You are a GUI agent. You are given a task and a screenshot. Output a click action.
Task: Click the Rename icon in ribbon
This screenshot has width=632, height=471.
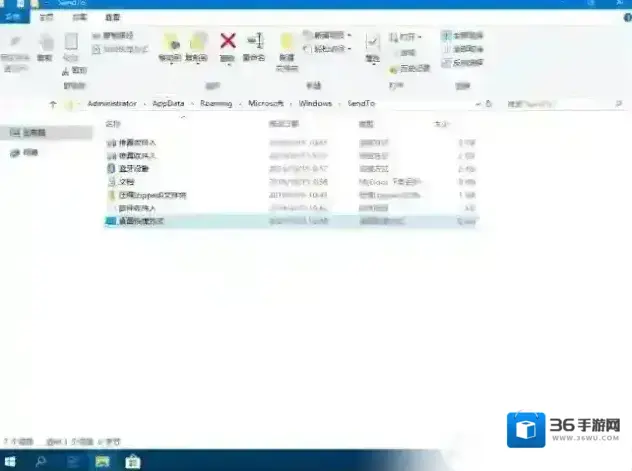click(x=255, y=42)
